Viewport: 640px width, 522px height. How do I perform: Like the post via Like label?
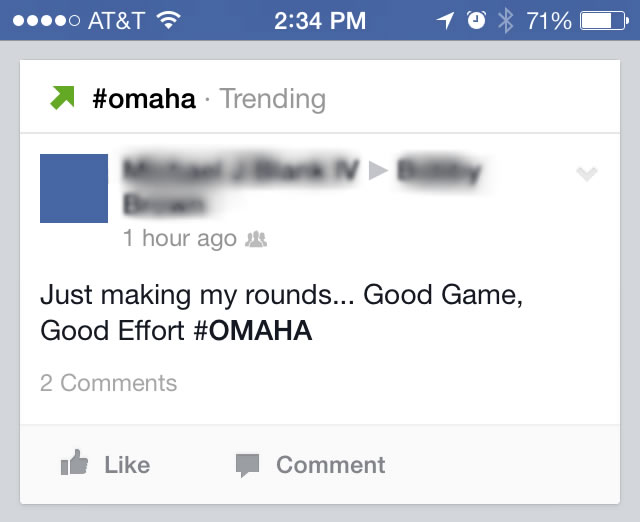[127, 465]
